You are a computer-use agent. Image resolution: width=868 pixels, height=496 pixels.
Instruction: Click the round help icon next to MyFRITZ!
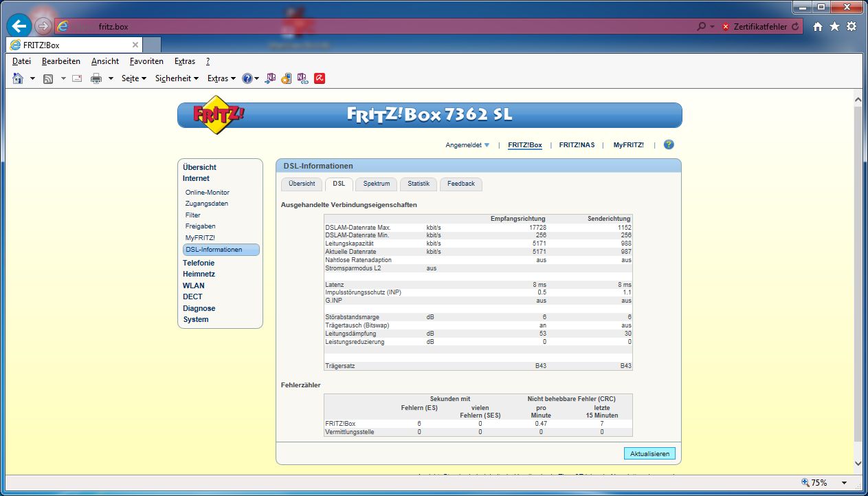(669, 144)
